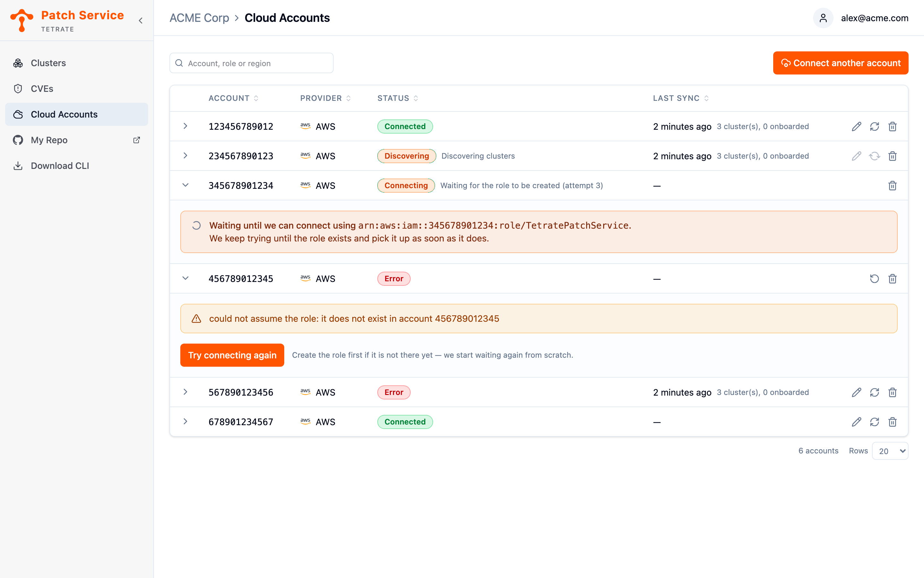The width and height of the screenshot is (924, 578).
Task: Sort table by Provider column
Action: pyautogui.click(x=325, y=98)
